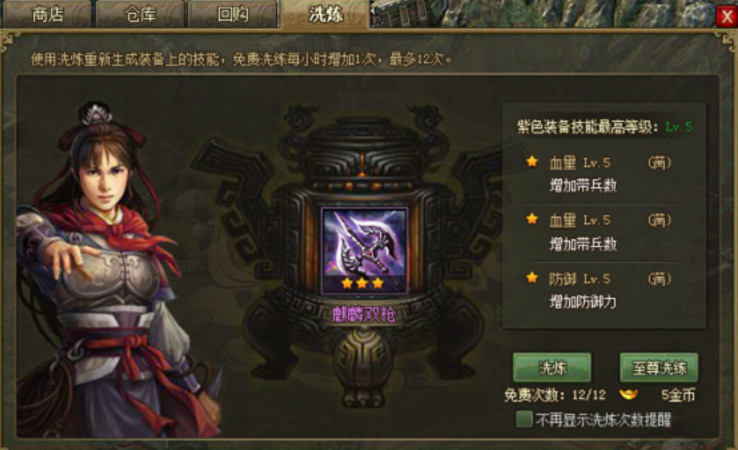
Task: Click the star beside 防御 skill
Action: (532, 278)
